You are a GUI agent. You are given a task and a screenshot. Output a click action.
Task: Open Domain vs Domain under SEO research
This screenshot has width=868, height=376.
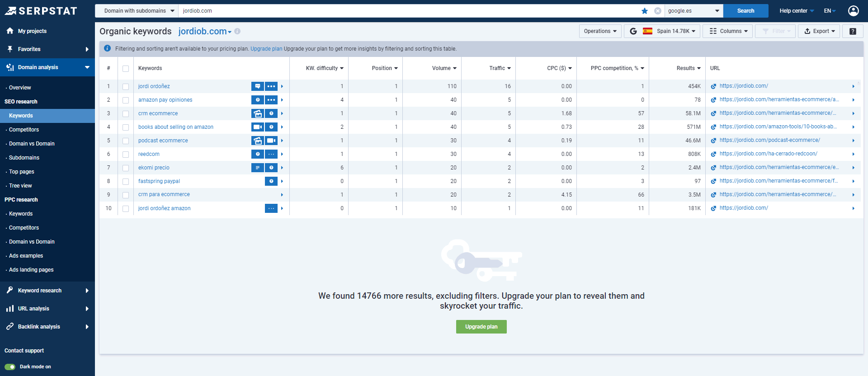(x=32, y=144)
